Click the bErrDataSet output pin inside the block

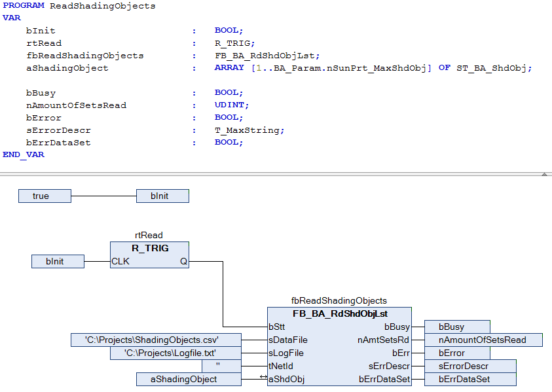384,380
